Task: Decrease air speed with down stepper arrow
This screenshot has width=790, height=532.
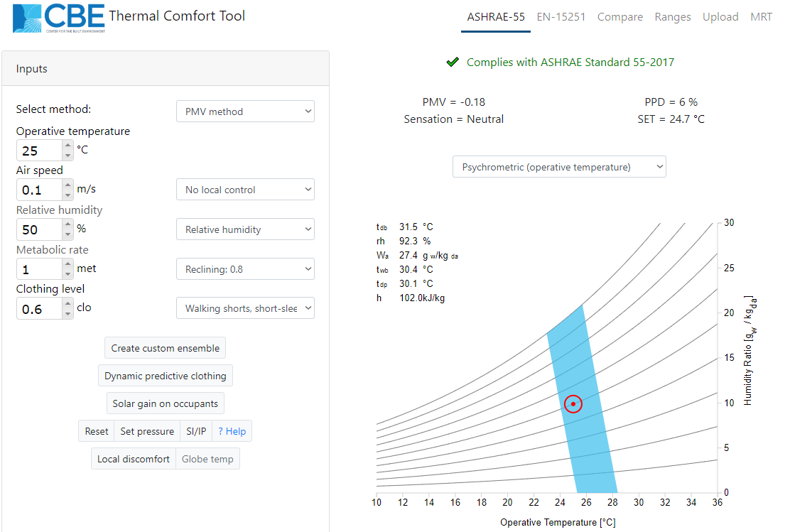Action: click(67, 195)
